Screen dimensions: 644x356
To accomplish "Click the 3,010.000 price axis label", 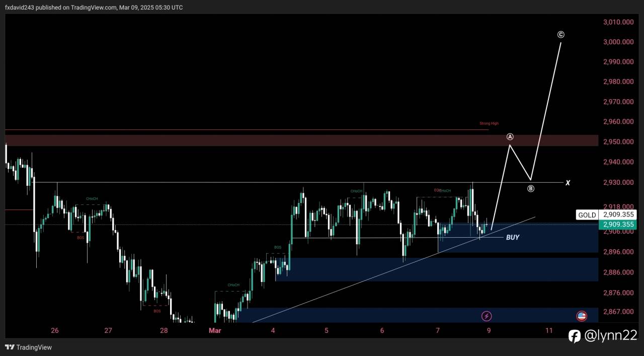I will click(618, 22).
